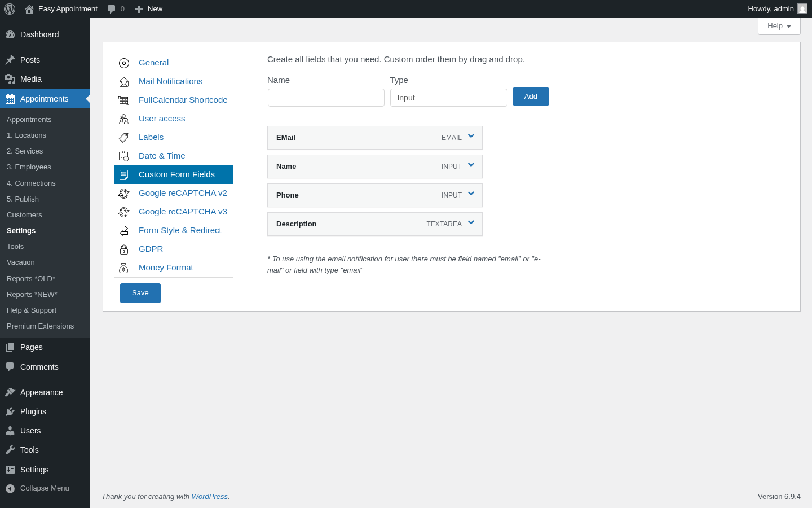Click the Media library icon
The image size is (812, 508).
click(x=10, y=79)
